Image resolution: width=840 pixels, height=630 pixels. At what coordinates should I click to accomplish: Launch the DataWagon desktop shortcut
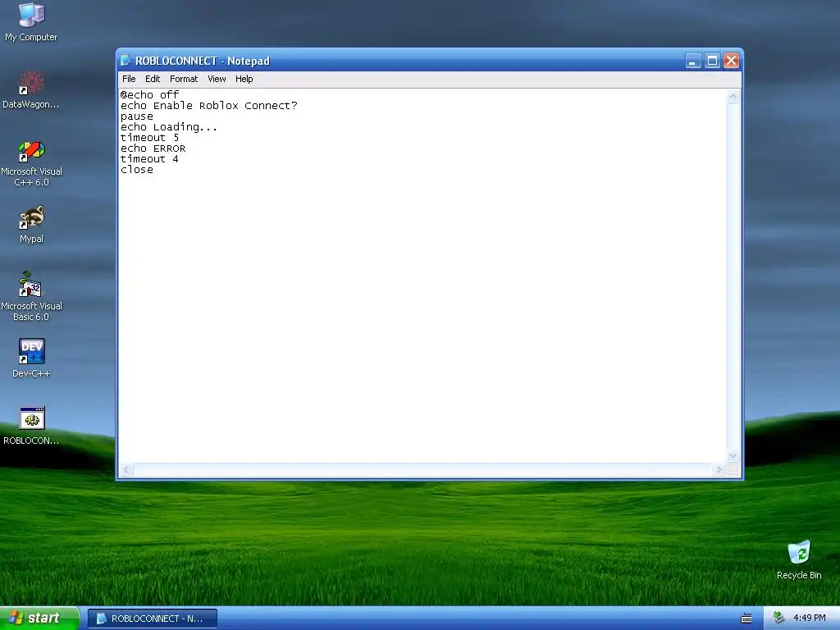pyautogui.click(x=31, y=90)
